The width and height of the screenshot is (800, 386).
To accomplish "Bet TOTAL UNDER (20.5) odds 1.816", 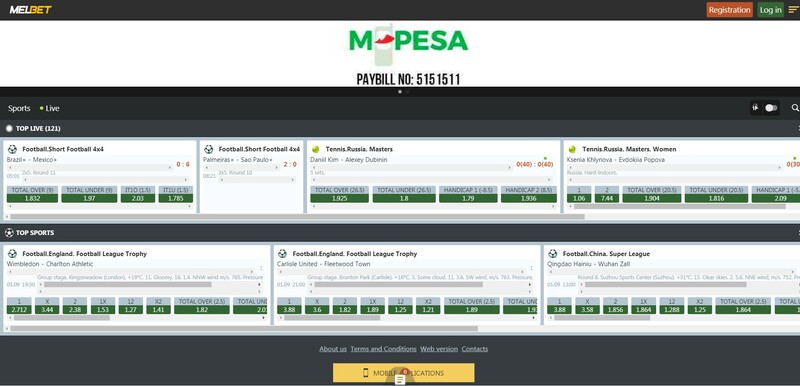I will coord(716,194).
